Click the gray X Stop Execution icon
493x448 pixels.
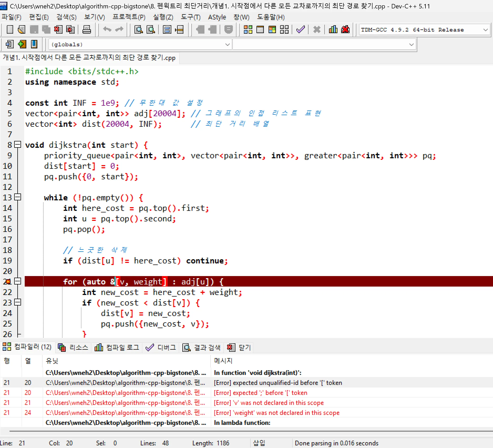pos(317,29)
